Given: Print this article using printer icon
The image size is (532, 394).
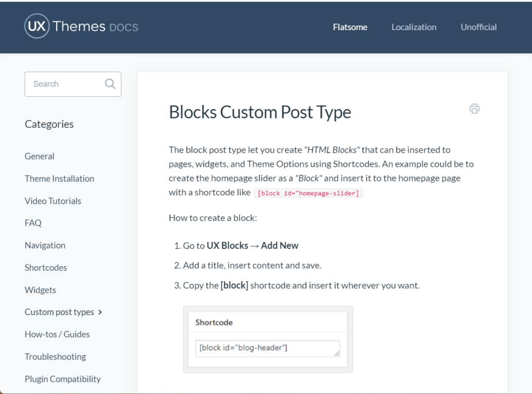Looking at the screenshot, I should pyautogui.click(x=474, y=109).
